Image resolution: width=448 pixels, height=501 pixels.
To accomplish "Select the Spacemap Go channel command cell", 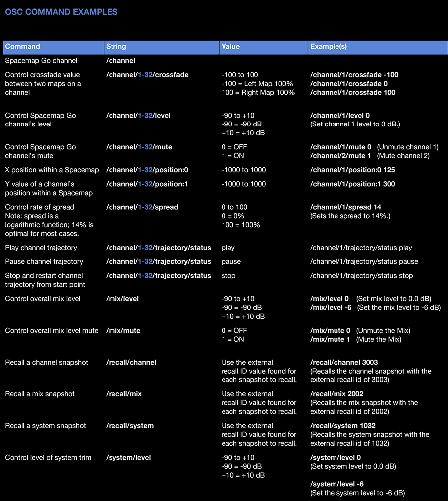I will (x=41, y=61).
